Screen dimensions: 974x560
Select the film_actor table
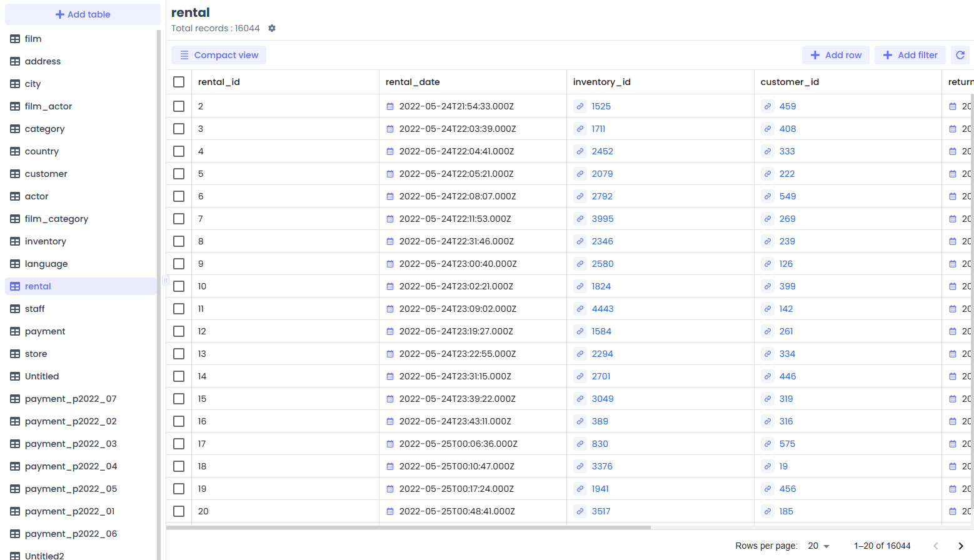81,106
